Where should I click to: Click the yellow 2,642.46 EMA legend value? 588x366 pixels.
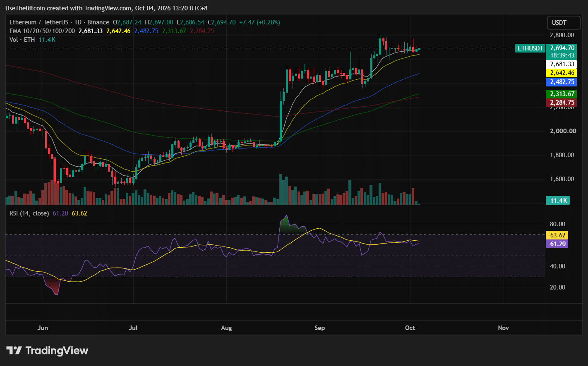118,31
